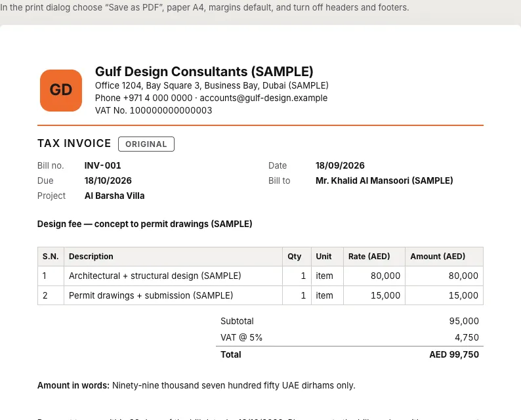Image resolution: width=521 pixels, height=420 pixels.
Task: Click the bill number 'INV-001'
Action: pyautogui.click(x=102, y=165)
